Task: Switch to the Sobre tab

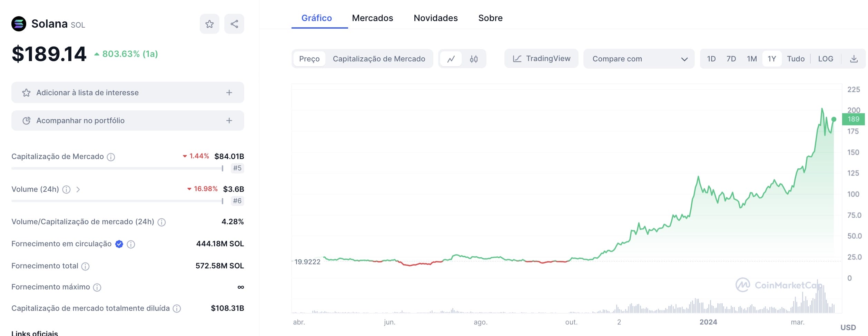Action: click(490, 18)
